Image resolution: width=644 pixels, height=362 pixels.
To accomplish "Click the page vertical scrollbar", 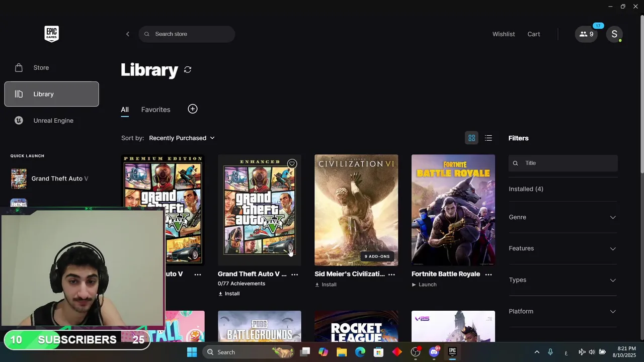I will 641,96.
